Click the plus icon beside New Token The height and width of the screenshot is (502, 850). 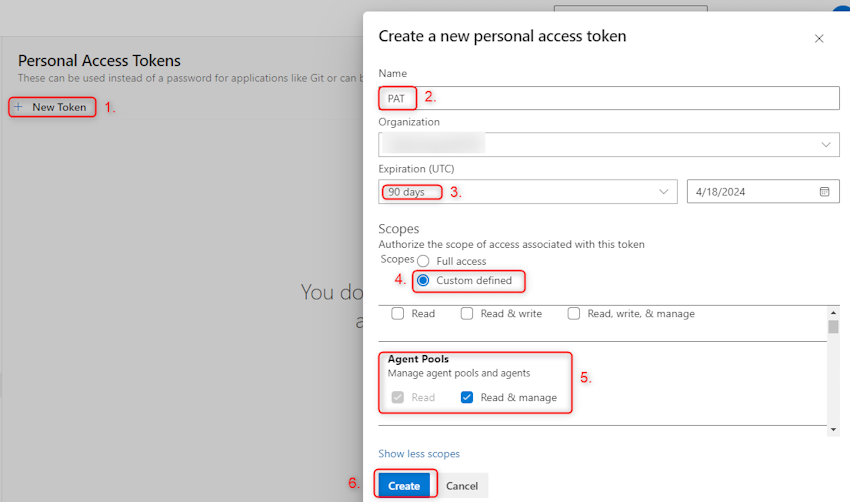coord(18,107)
